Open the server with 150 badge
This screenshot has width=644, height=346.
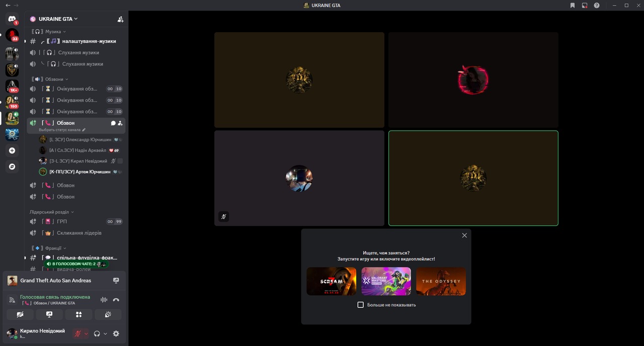(x=12, y=102)
